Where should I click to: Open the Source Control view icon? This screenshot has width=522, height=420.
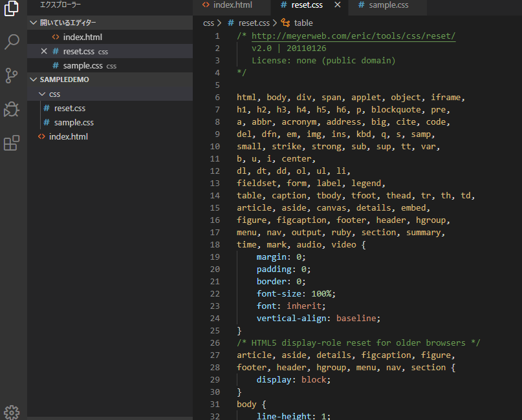tap(12, 76)
